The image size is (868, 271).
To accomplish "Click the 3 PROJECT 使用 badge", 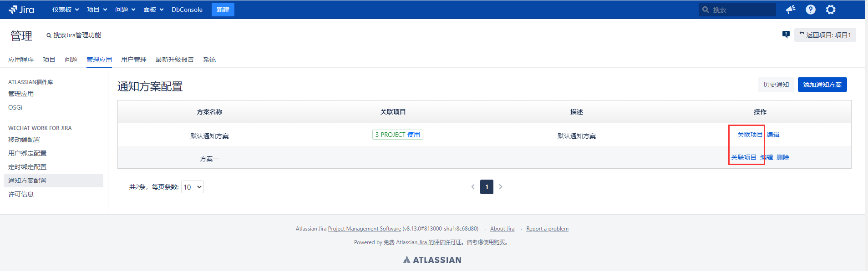I will click(397, 135).
